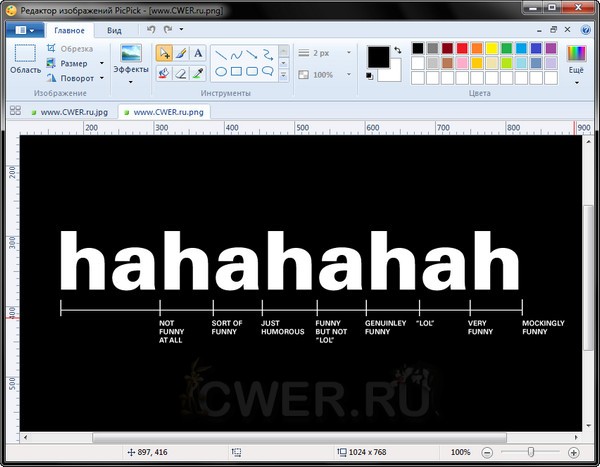This screenshot has width=600, height=467.
Task: Swap foreground and background colors
Action: (x=396, y=49)
